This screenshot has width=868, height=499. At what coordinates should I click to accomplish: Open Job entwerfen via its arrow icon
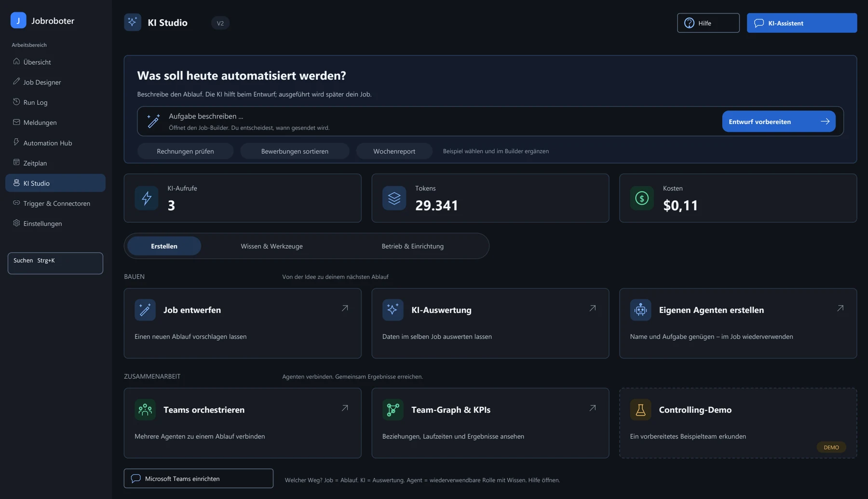(345, 308)
